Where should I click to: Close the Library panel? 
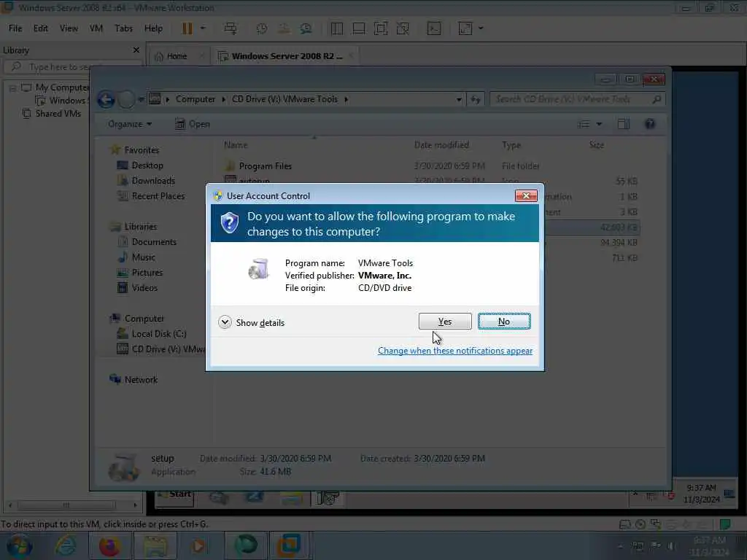point(136,50)
